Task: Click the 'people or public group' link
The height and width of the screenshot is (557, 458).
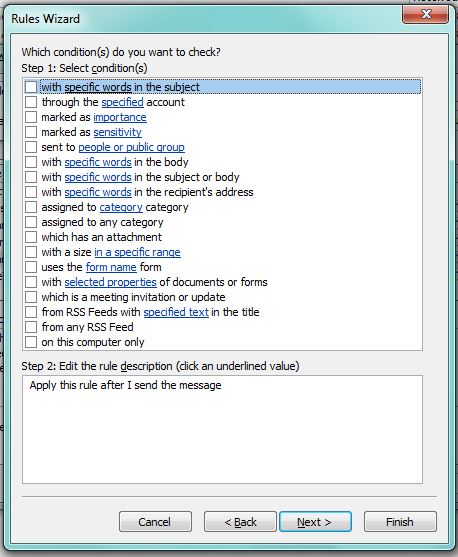Action: click(131, 147)
